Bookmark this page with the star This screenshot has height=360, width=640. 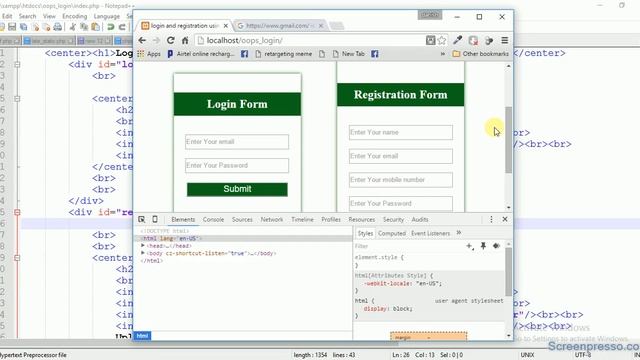coord(442,40)
